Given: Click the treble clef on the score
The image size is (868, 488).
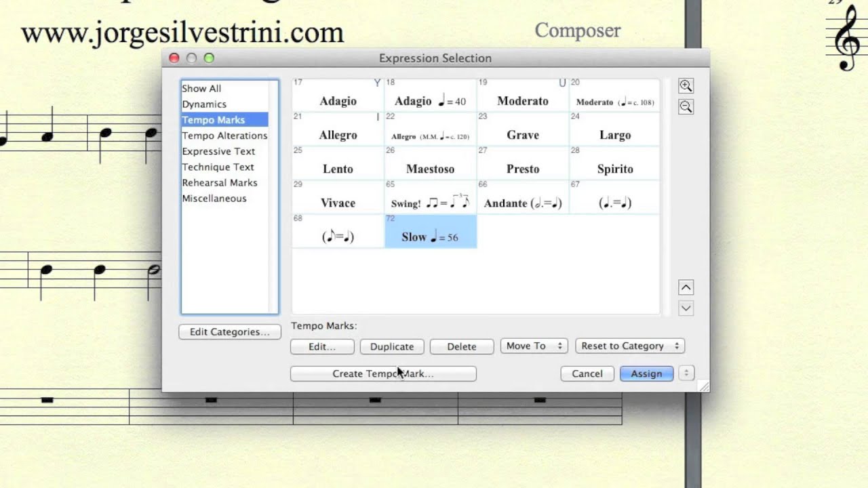Looking at the screenshot, I should tap(846, 38).
